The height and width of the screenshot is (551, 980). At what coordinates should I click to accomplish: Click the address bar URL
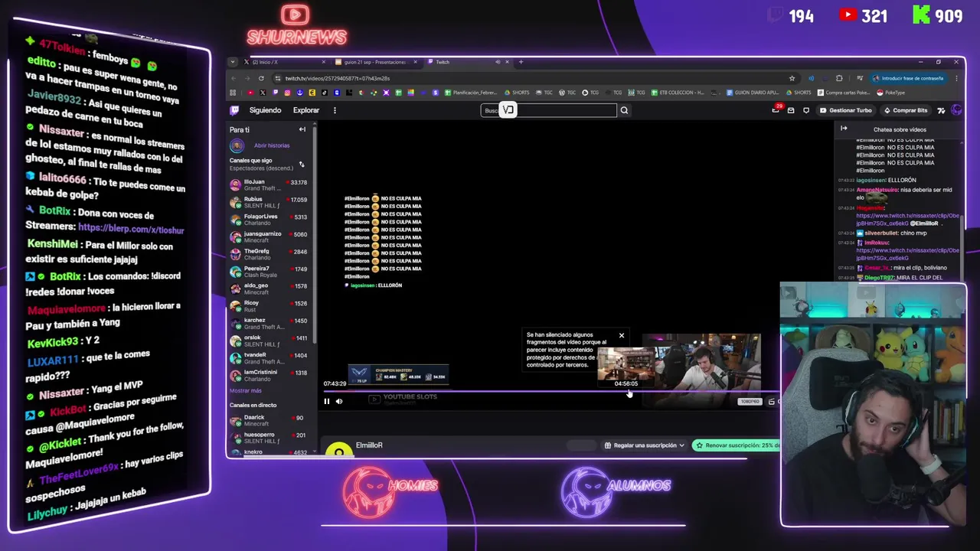[338, 78]
